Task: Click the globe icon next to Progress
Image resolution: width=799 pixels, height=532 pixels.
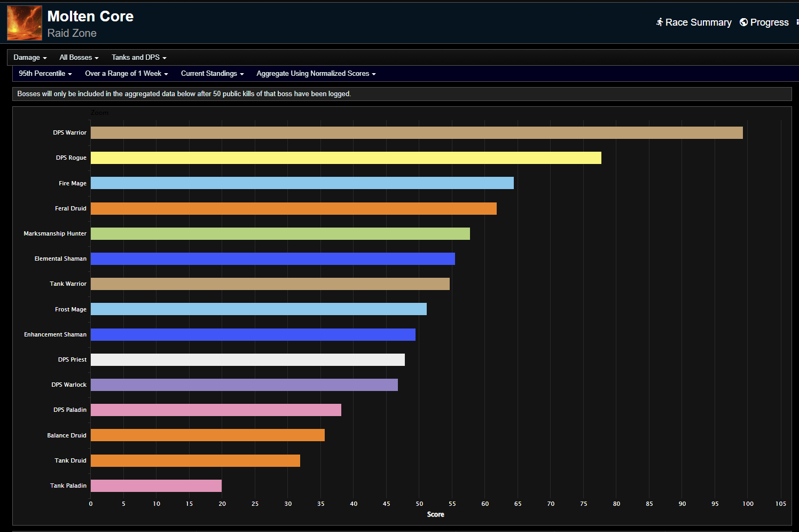Action: (x=743, y=22)
